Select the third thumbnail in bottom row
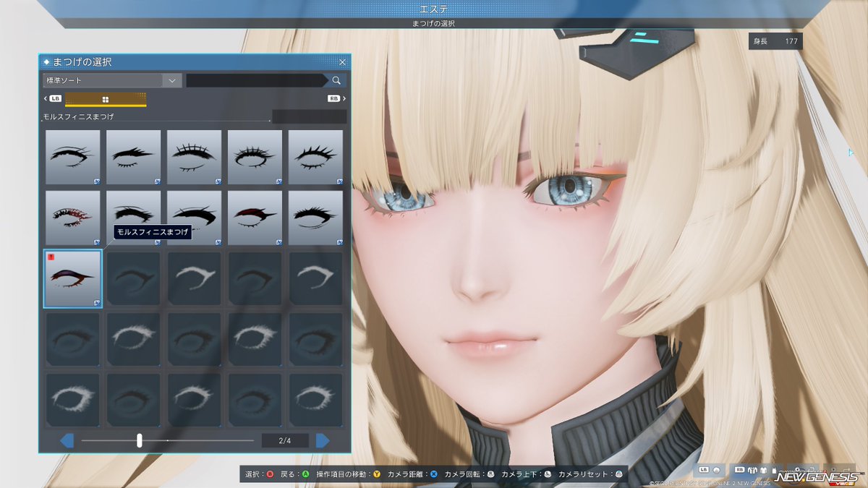 [195, 400]
